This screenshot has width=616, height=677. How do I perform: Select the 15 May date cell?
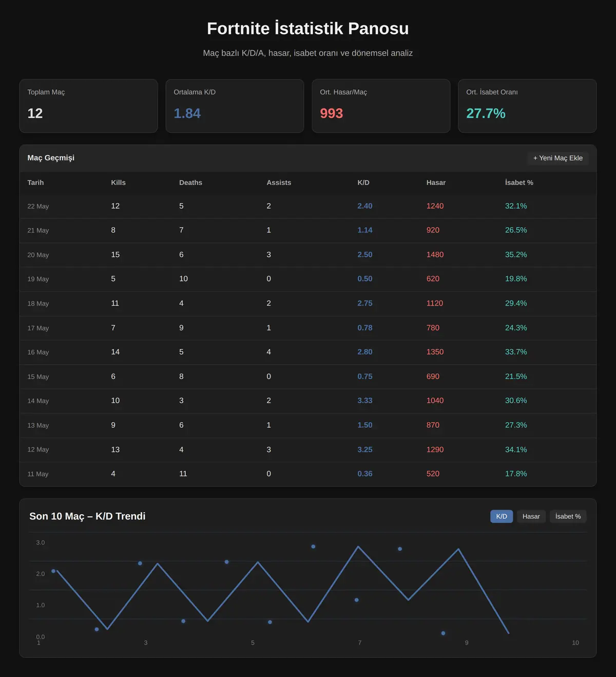38,377
